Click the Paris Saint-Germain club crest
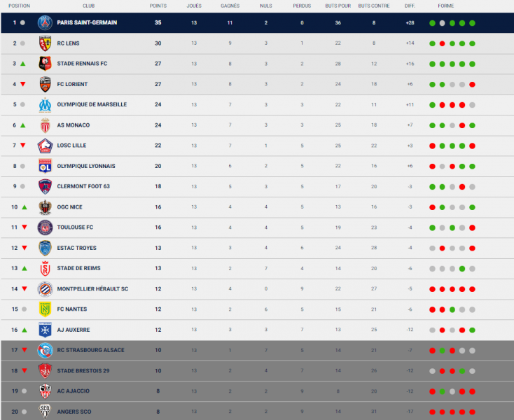 [45, 22]
